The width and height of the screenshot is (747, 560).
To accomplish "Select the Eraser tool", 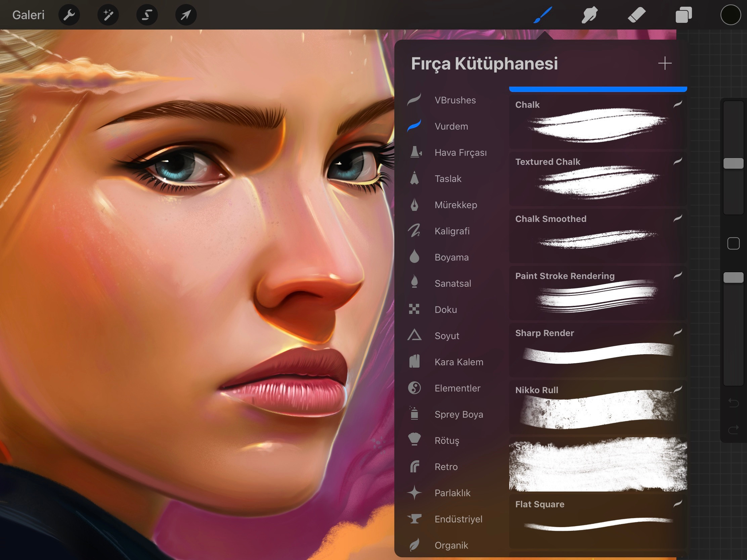I will (x=636, y=15).
